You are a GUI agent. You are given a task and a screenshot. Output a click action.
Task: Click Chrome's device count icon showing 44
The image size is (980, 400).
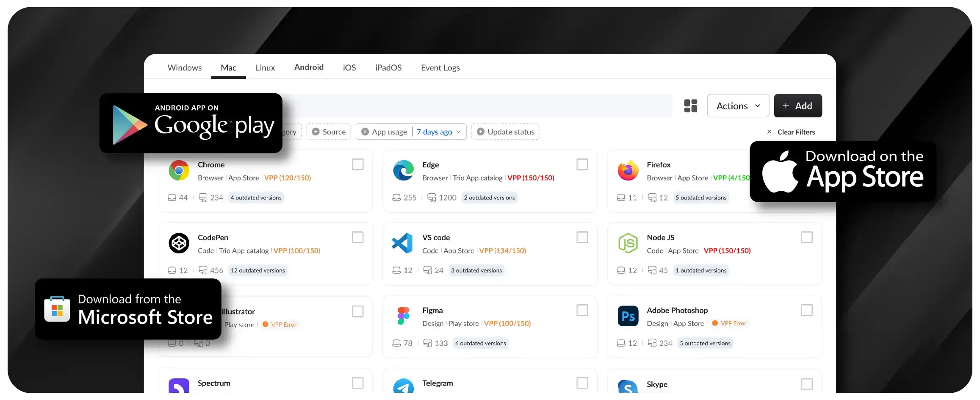pos(172,197)
